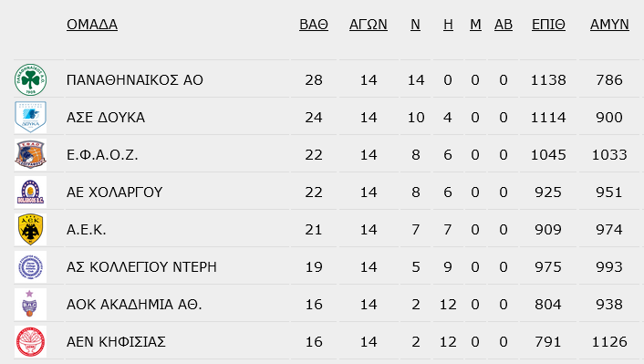Sort by ΕΠΙΘ points scored header
Image resolution: width=644 pixels, height=364 pixels.
pyautogui.click(x=548, y=25)
